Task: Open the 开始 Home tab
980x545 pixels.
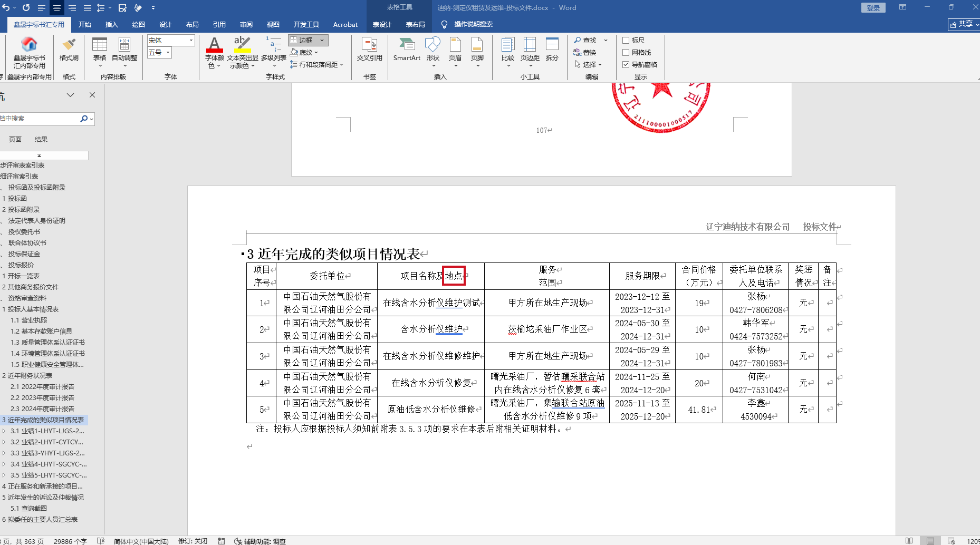Action: coord(85,24)
